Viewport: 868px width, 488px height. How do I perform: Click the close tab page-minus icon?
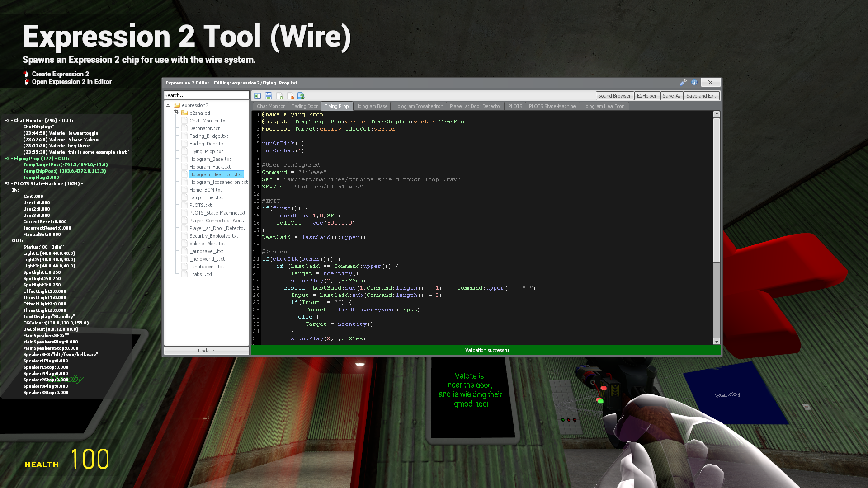coord(290,96)
